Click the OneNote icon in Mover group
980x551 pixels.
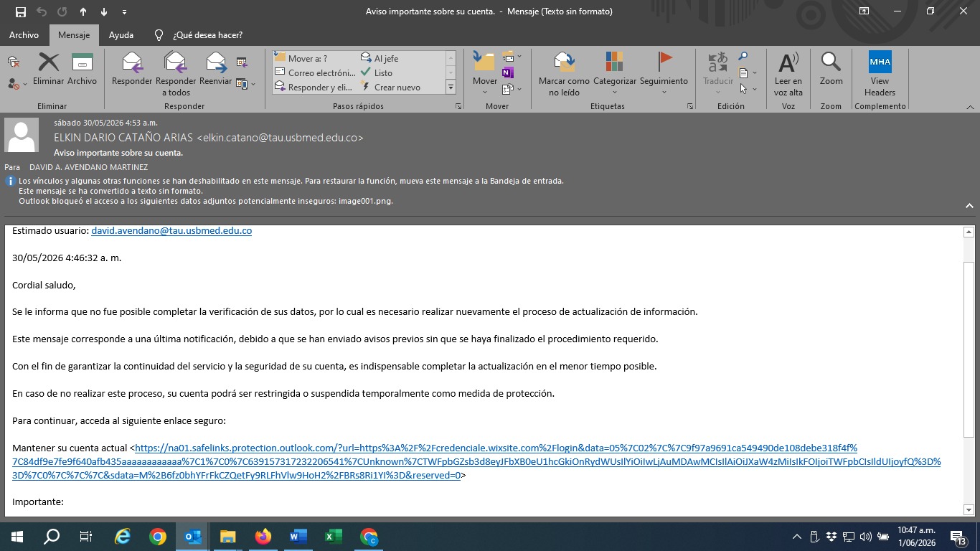click(x=508, y=72)
